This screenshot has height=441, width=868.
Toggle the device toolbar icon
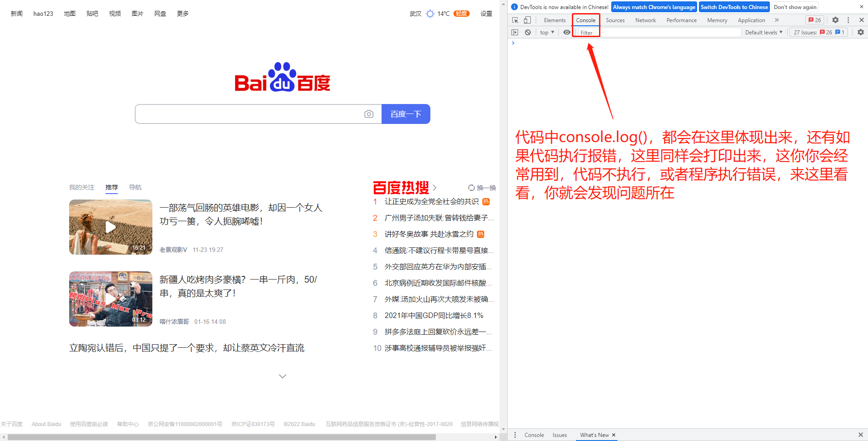pos(527,20)
